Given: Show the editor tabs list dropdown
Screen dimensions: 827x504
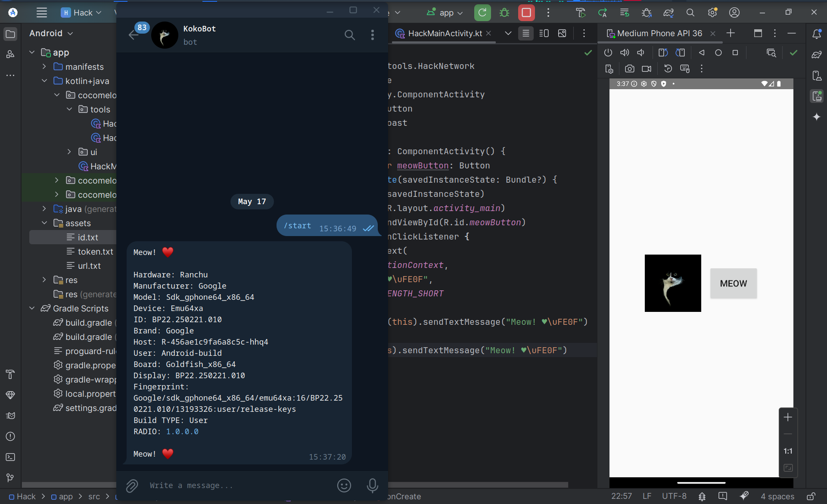Looking at the screenshot, I should click(508, 33).
